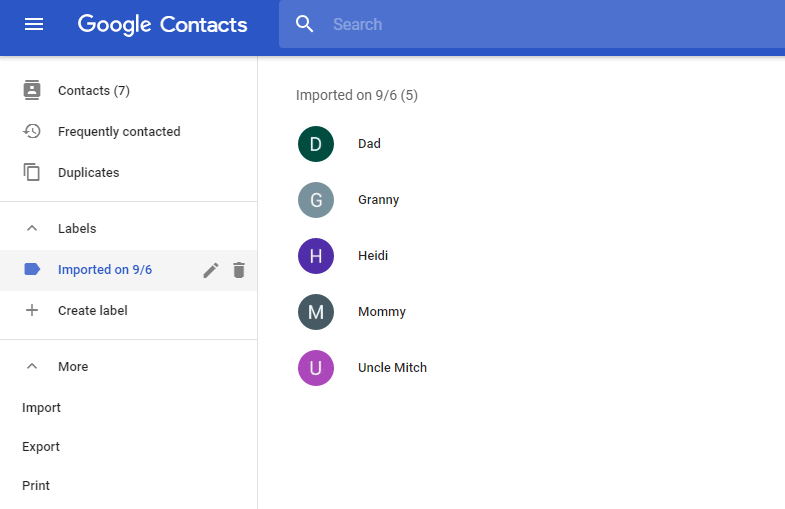Click the blue label tag icon
This screenshot has width=785, height=509.
click(32, 269)
